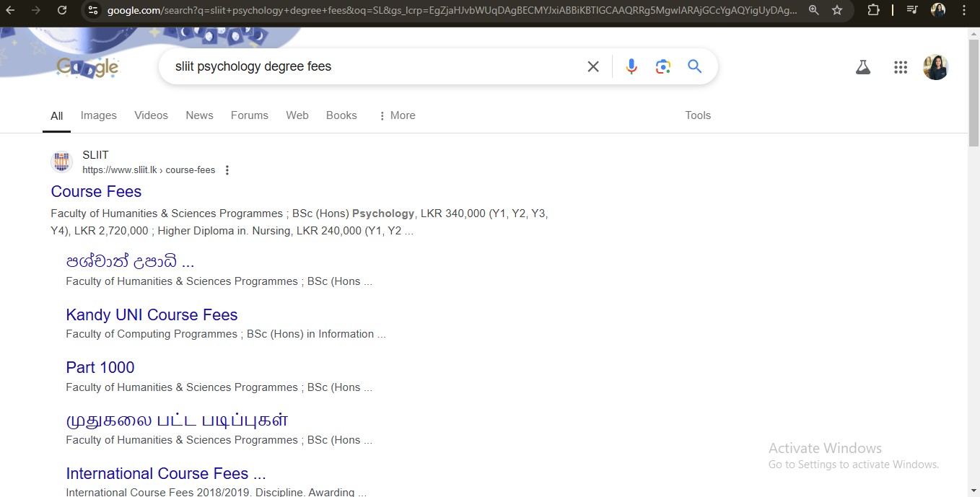Open the Tamil-titled sitelink
This screenshot has height=497, width=980.
pyautogui.click(x=177, y=420)
